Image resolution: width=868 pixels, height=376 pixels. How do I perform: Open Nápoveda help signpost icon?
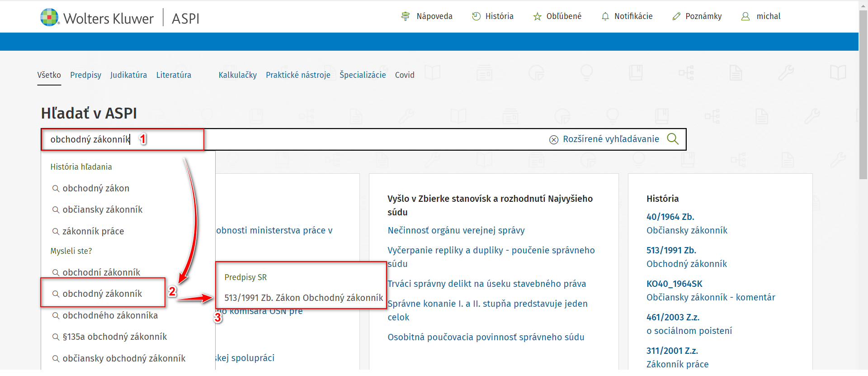tap(405, 16)
